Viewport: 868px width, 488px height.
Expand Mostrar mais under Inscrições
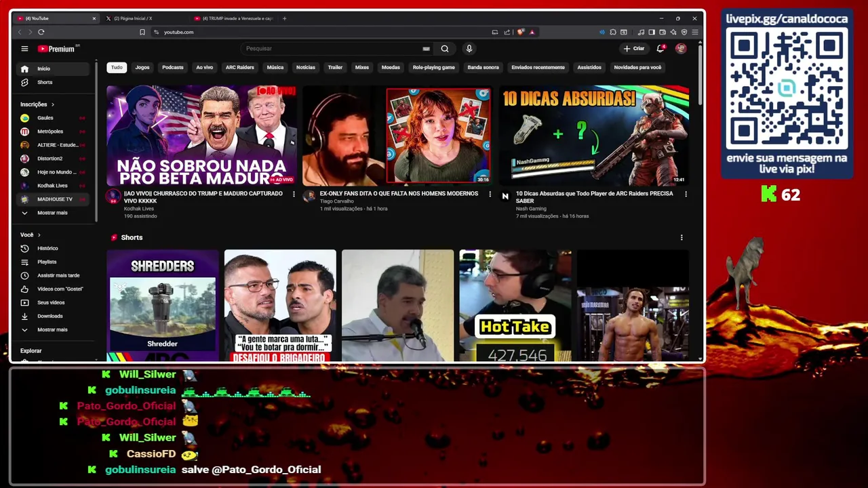click(x=54, y=213)
